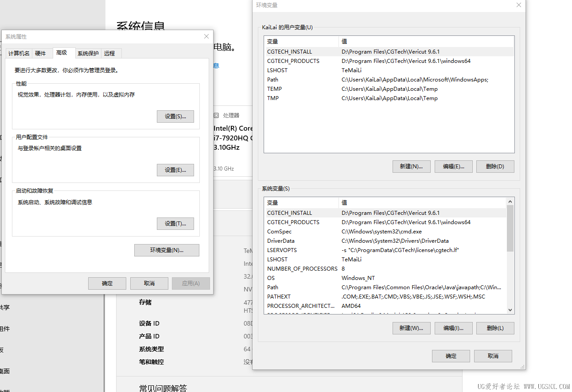Open user profile 设置(E) button
The height and width of the screenshot is (392, 572).
175,170
